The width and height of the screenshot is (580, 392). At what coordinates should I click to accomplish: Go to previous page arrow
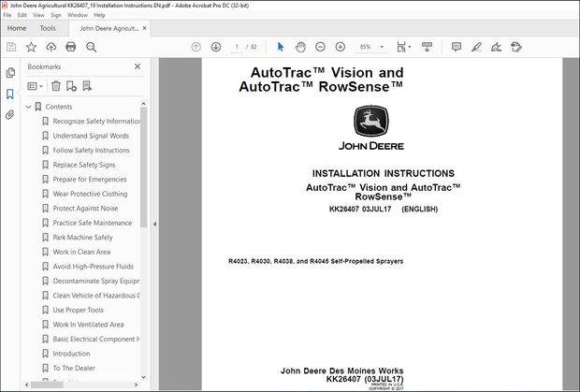pos(196,47)
